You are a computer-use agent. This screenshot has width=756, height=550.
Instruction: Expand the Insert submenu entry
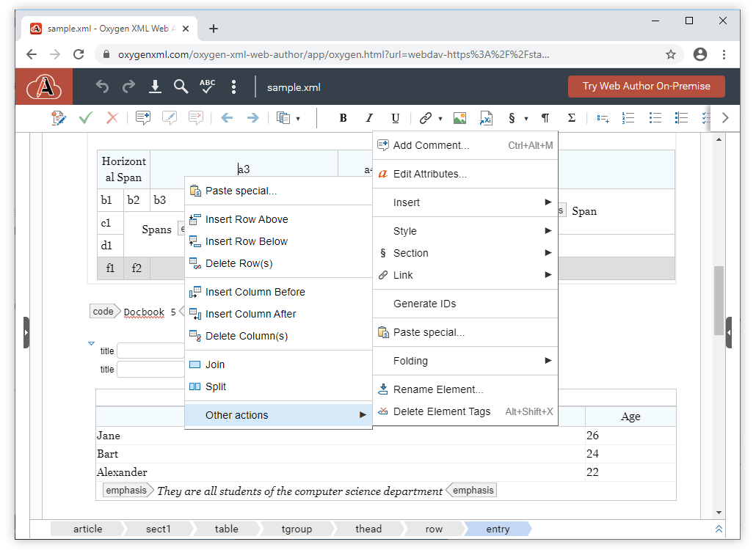point(465,202)
